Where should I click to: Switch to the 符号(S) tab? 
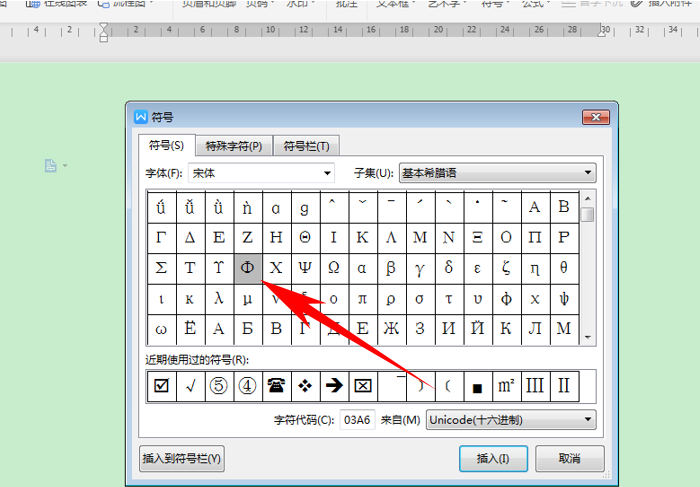pos(167,146)
